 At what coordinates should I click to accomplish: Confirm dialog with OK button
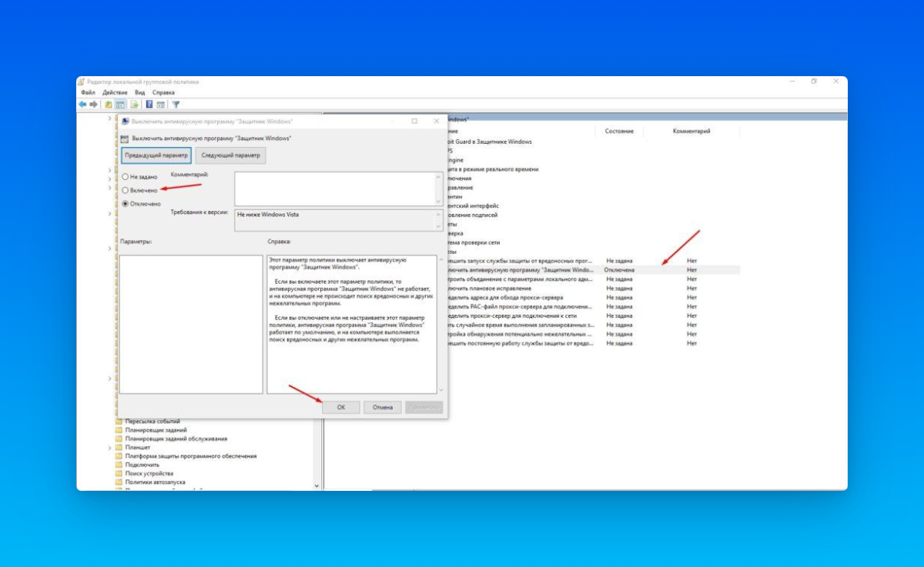tap(341, 407)
